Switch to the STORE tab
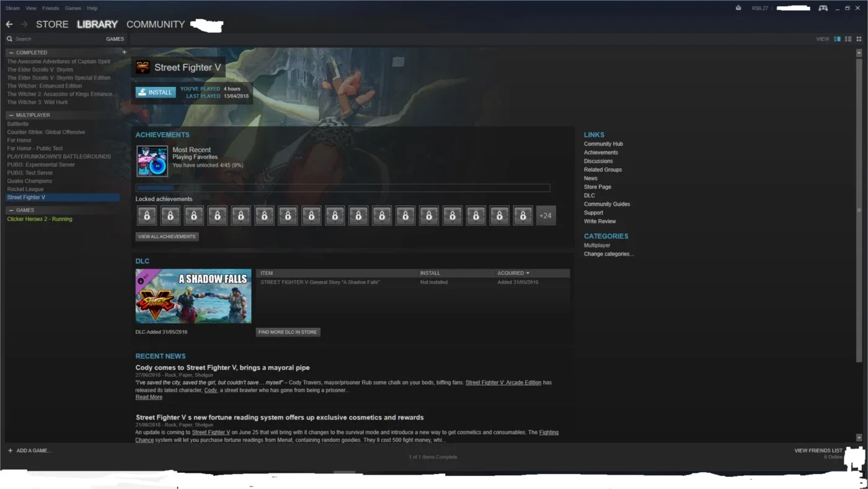Image resolution: width=868 pixels, height=489 pixels. (x=52, y=24)
